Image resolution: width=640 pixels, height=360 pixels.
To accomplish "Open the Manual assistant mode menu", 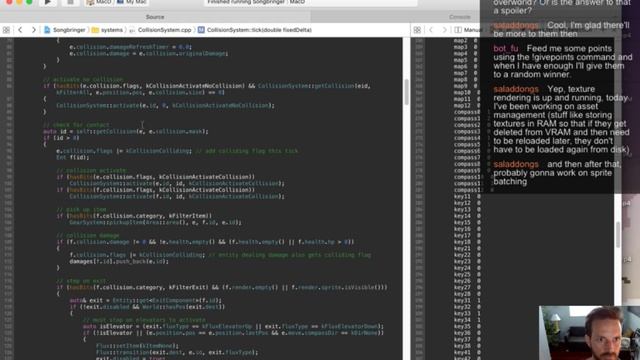I will tap(468, 30).
